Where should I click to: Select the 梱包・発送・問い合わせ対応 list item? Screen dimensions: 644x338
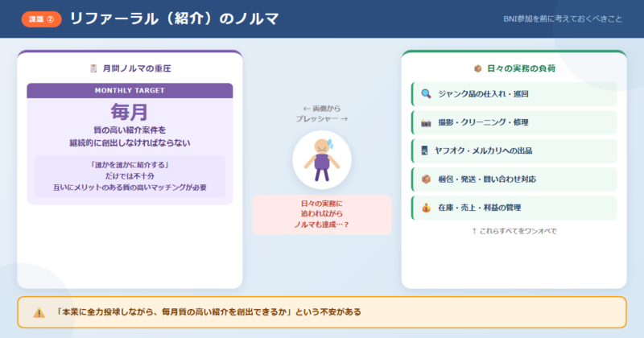coord(514,179)
